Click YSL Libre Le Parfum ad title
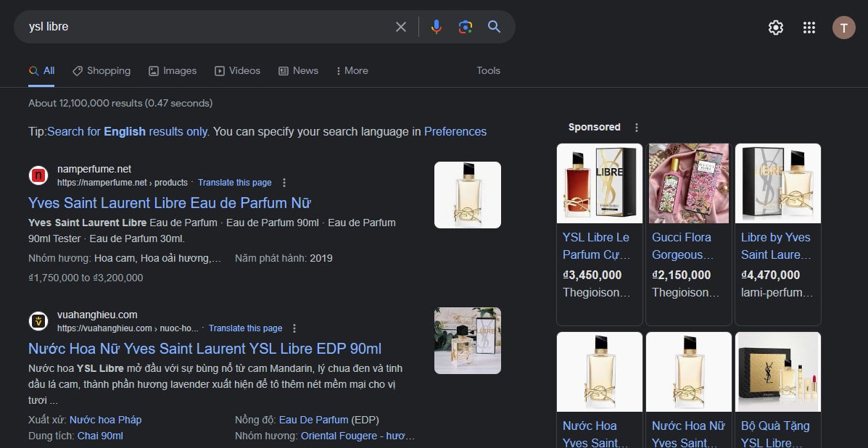This screenshot has height=448, width=868. 597,246
